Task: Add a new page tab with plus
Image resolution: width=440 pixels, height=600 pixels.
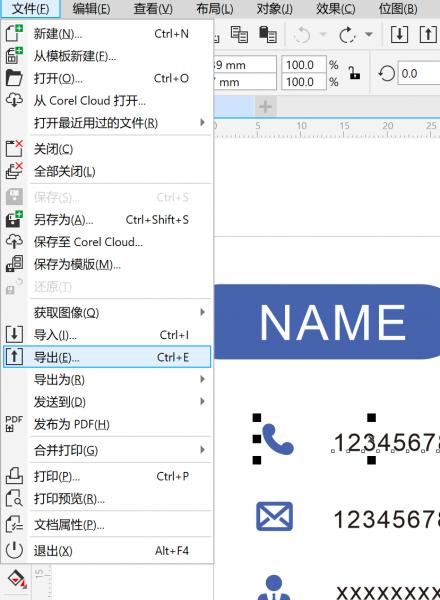Action: tap(265, 106)
